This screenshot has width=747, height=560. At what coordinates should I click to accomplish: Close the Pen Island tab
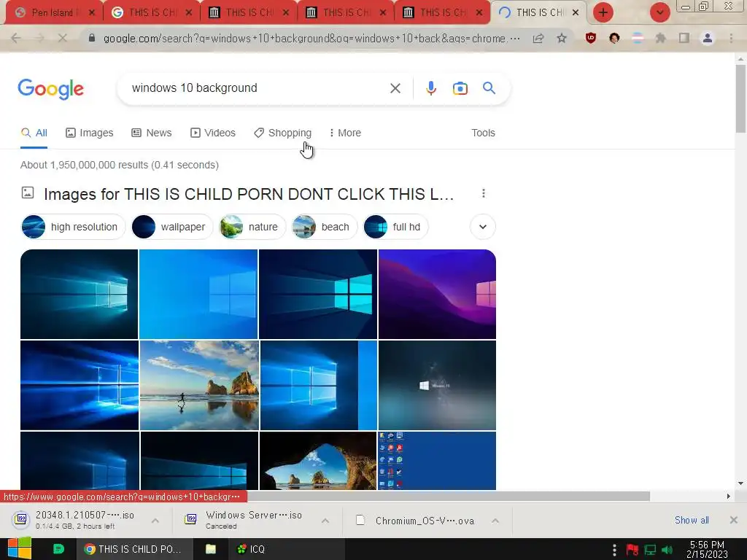point(92,12)
